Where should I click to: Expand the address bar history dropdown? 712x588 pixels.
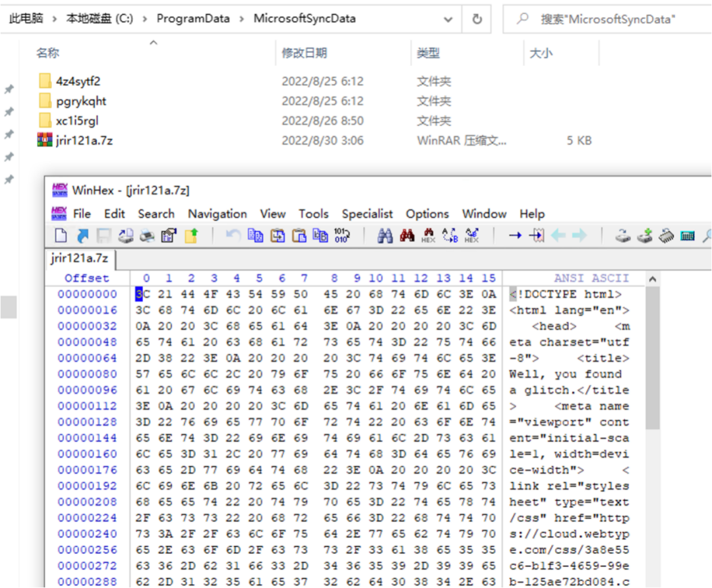(x=448, y=19)
